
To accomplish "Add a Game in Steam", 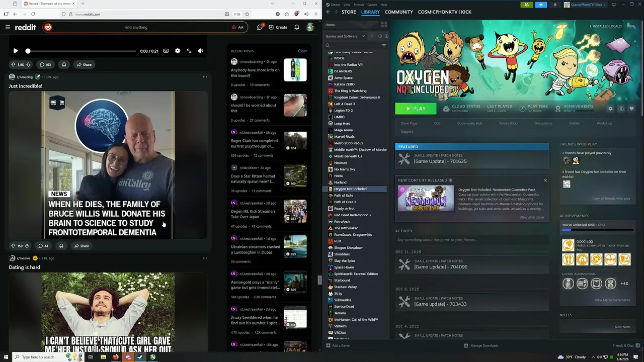I will tap(338, 345).
